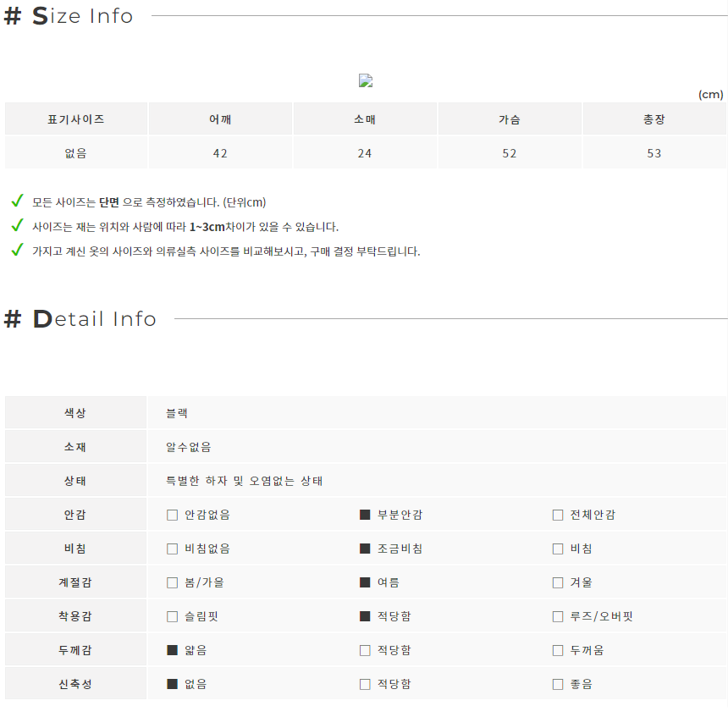Check the 좋음 elasticity checkbox

pyautogui.click(x=558, y=684)
